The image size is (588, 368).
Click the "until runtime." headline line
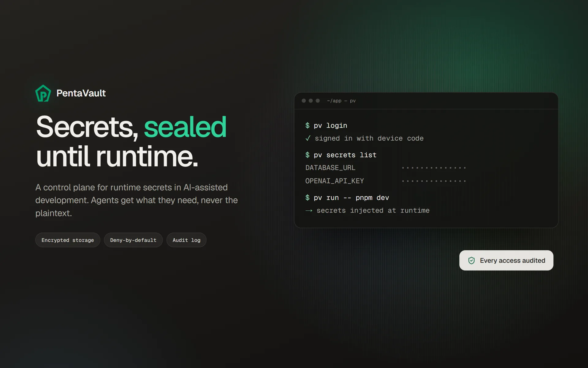[117, 156]
